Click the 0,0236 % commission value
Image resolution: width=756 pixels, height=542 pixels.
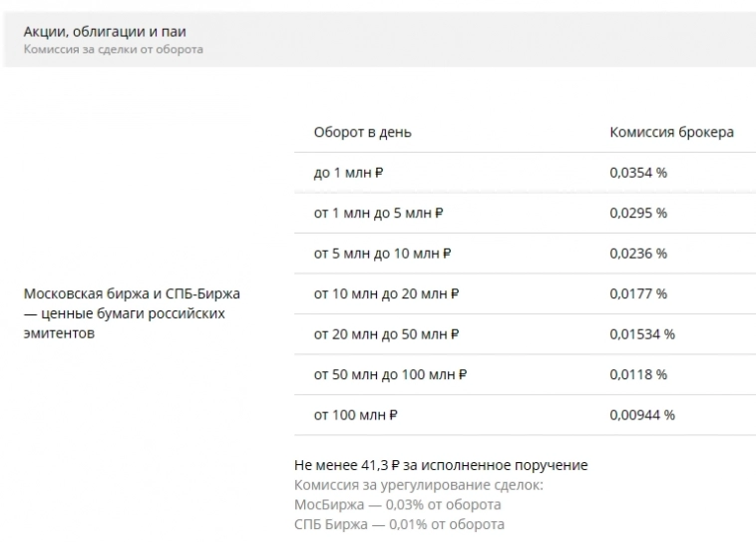click(638, 254)
